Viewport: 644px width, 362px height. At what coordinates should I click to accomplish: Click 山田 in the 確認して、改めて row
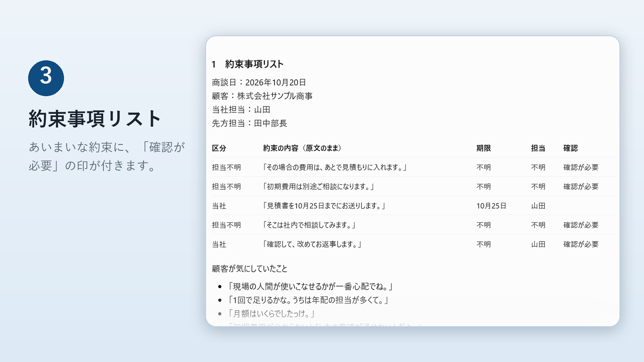(x=538, y=245)
